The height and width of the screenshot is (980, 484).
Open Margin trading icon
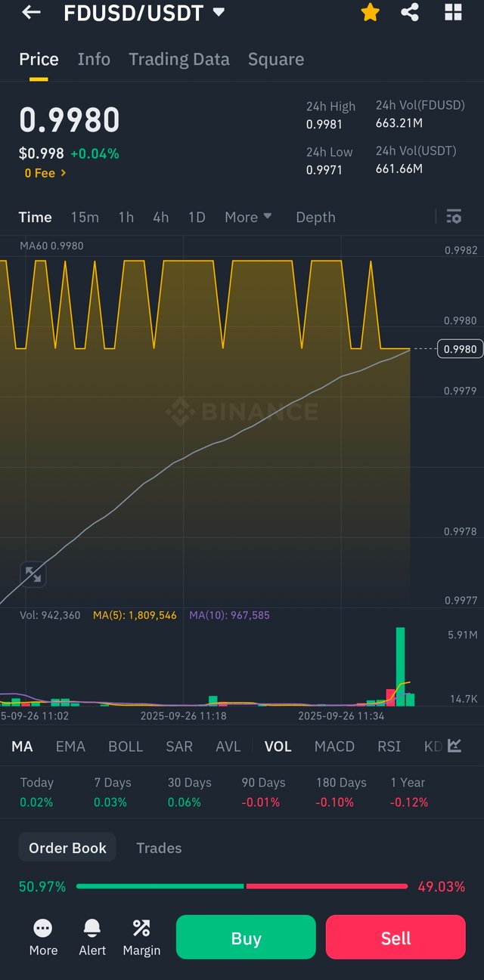(x=141, y=938)
